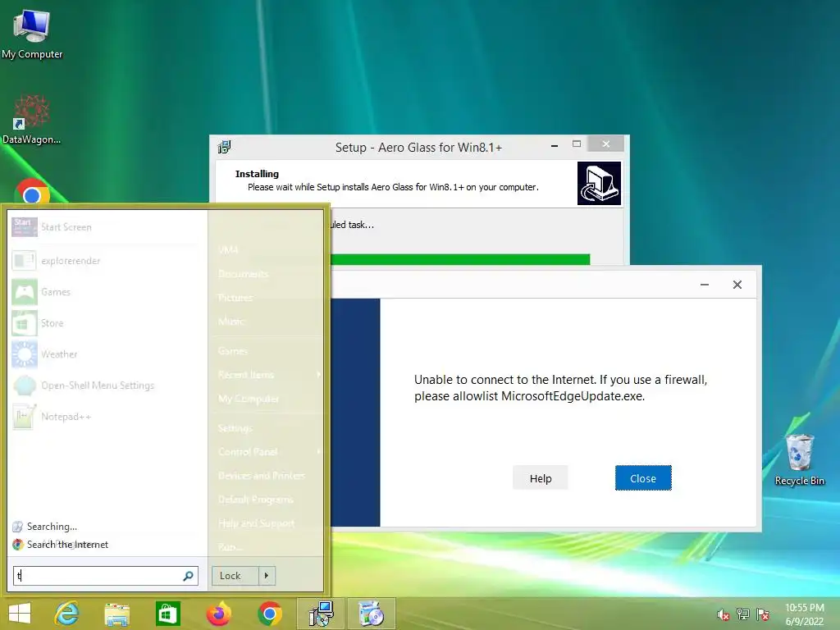This screenshot has height=630, width=840.
Task: Click the Start menu search box
Action: [106, 576]
